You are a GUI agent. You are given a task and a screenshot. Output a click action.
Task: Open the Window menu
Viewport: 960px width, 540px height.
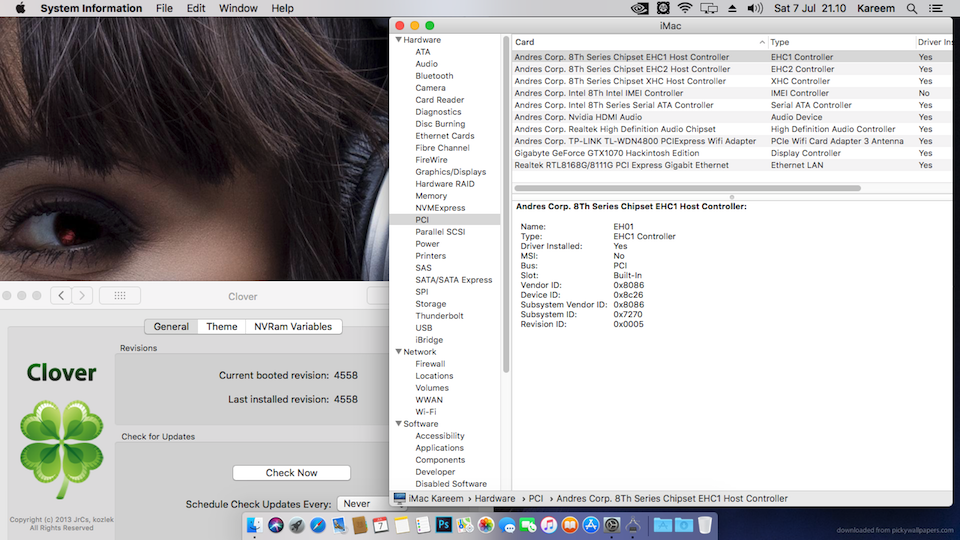(238, 8)
